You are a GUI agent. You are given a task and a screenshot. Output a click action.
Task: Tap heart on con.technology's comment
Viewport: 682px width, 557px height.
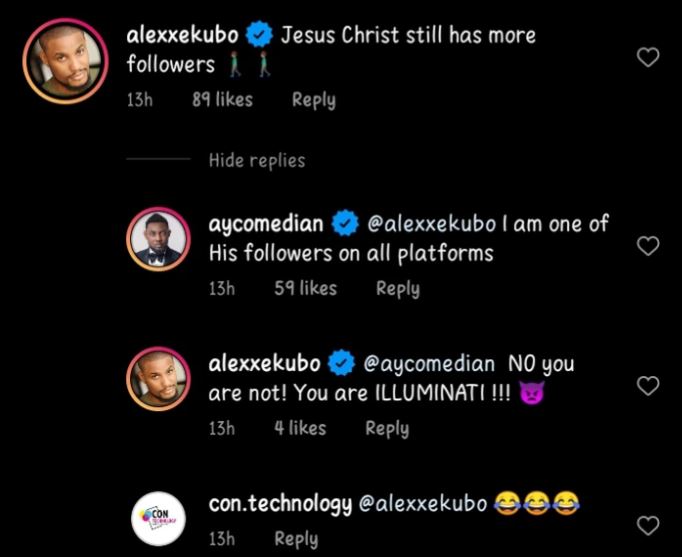[648, 525]
